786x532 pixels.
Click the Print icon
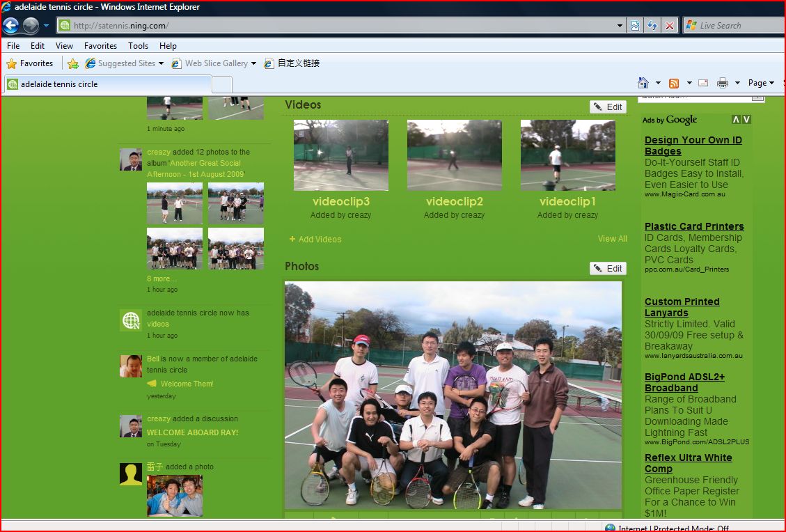pos(723,83)
